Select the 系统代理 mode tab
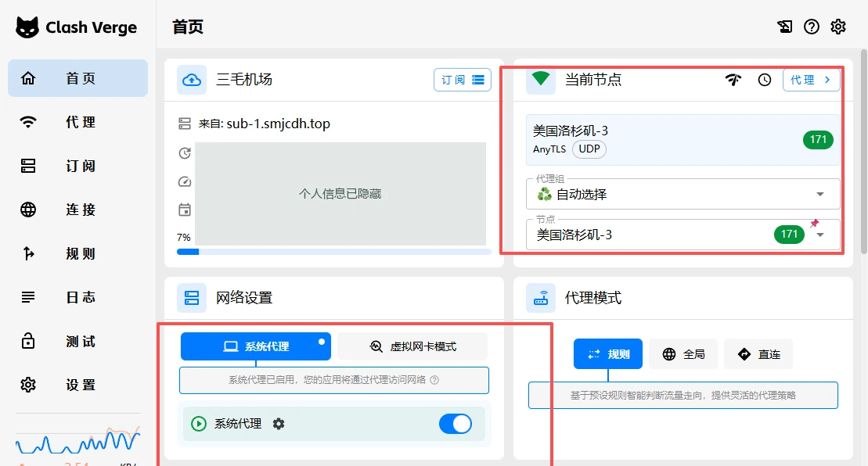868x466 pixels. (x=256, y=346)
